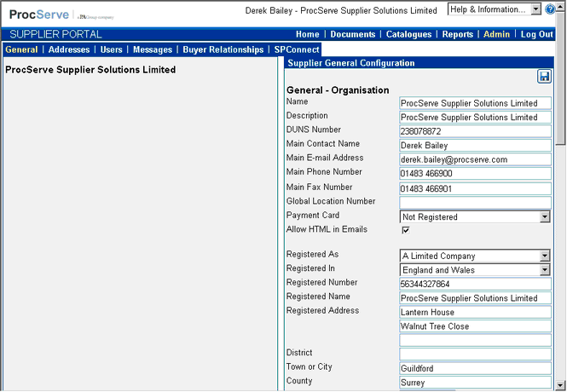Click the County field showing Surrey

pyautogui.click(x=475, y=383)
